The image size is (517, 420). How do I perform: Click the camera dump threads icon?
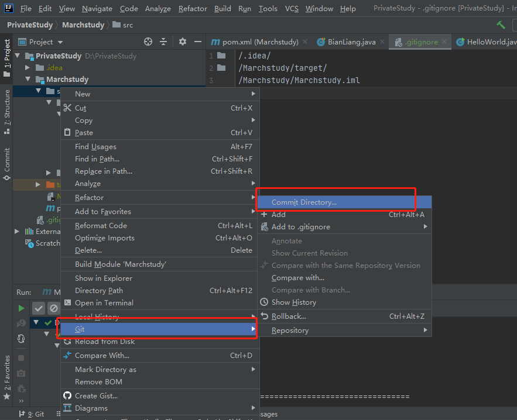click(21, 373)
